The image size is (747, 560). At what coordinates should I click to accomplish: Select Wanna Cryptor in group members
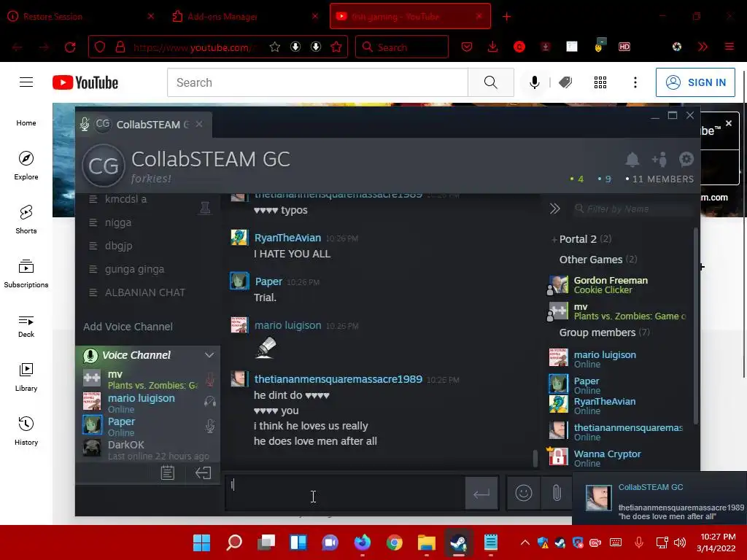(x=607, y=458)
